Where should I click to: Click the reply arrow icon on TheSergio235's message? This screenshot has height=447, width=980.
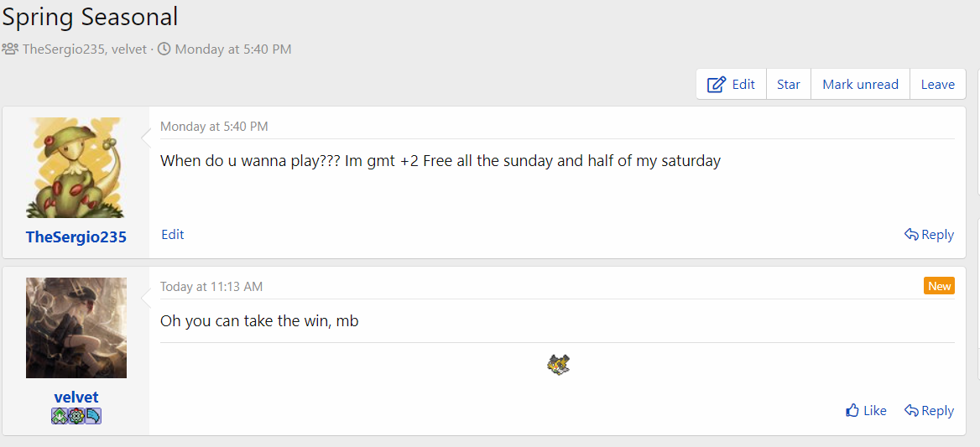911,235
